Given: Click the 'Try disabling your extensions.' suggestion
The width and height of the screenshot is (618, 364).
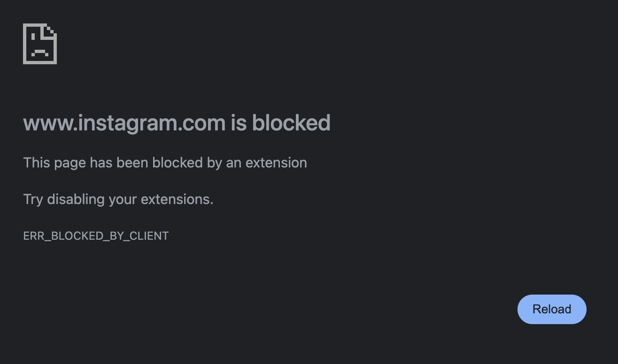Looking at the screenshot, I should click(118, 199).
